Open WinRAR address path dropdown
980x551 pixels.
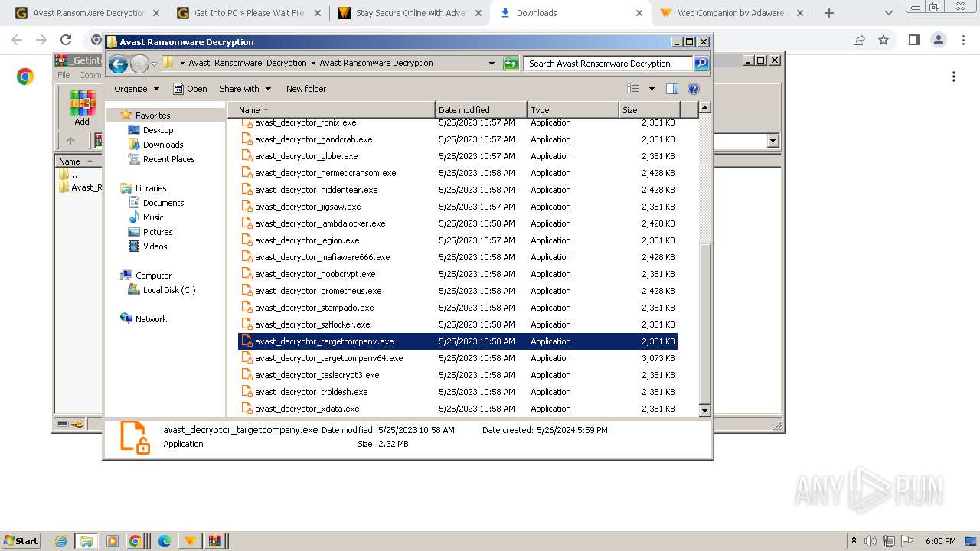pyautogui.click(x=773, y=141)
